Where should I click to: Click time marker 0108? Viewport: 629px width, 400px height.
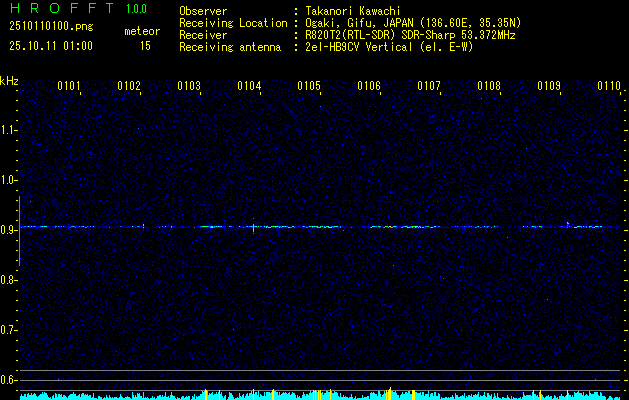pos(489,86)
